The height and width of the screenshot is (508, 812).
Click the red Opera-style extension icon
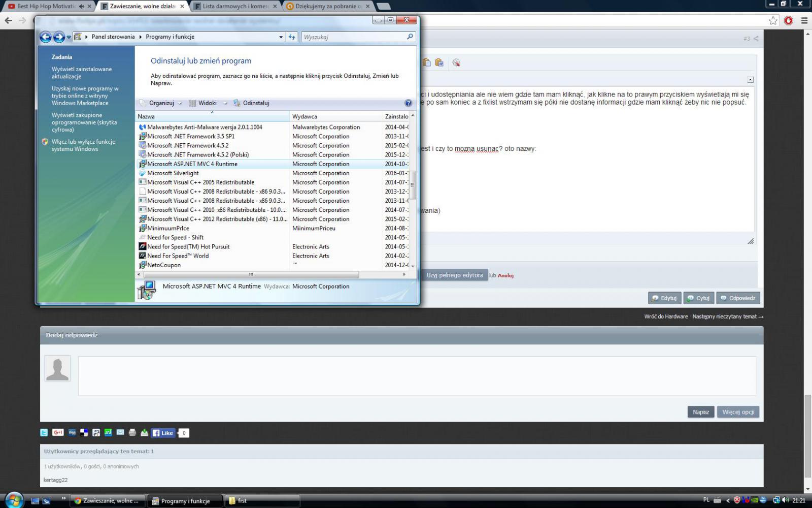[x=789, y=21]
